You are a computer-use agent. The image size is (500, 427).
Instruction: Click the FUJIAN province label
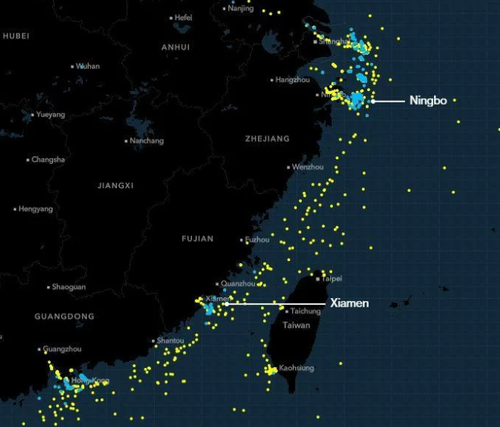click(x=198, y=239)
